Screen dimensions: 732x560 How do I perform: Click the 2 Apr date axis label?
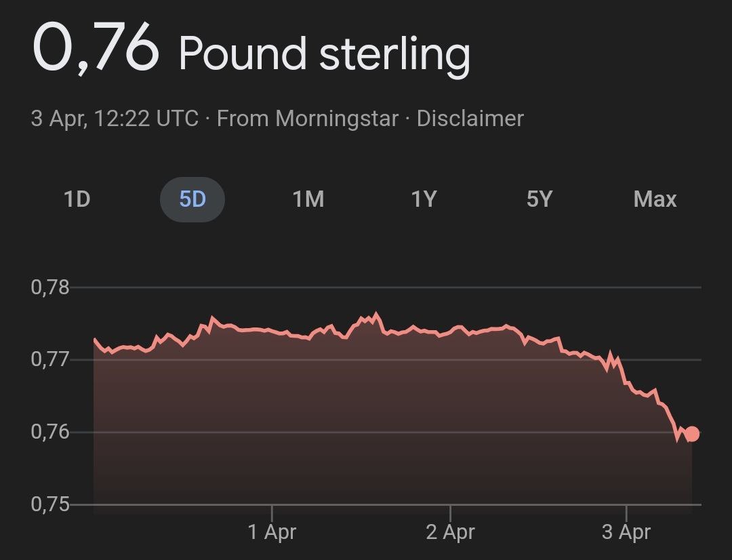450,532
